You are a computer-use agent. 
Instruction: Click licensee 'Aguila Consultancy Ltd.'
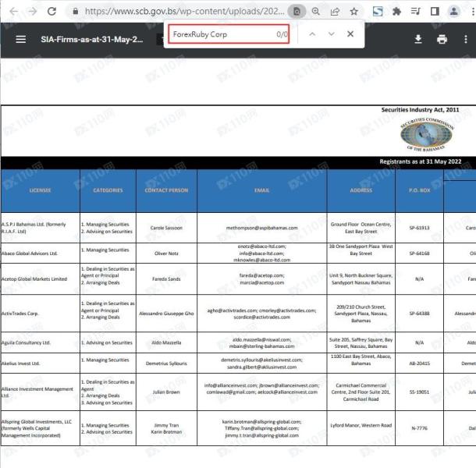[26, 342]
